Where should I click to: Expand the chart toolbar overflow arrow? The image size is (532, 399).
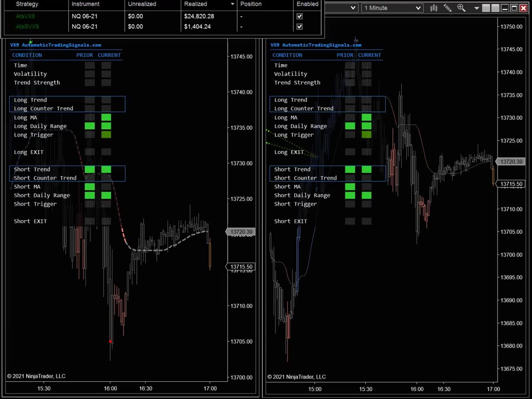(477, 8)
